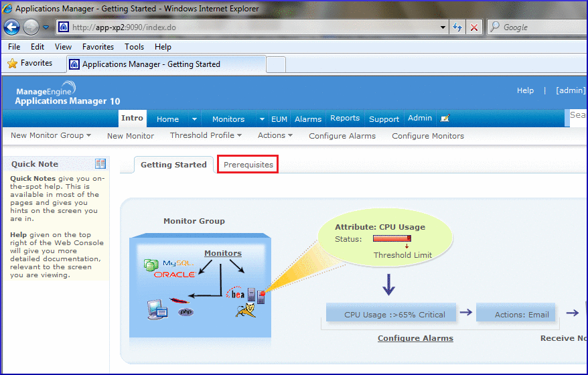Image resolution: width=588 pixels, height=375 pixels.
Task: Open a new blank browser tab
Action: 276,65
